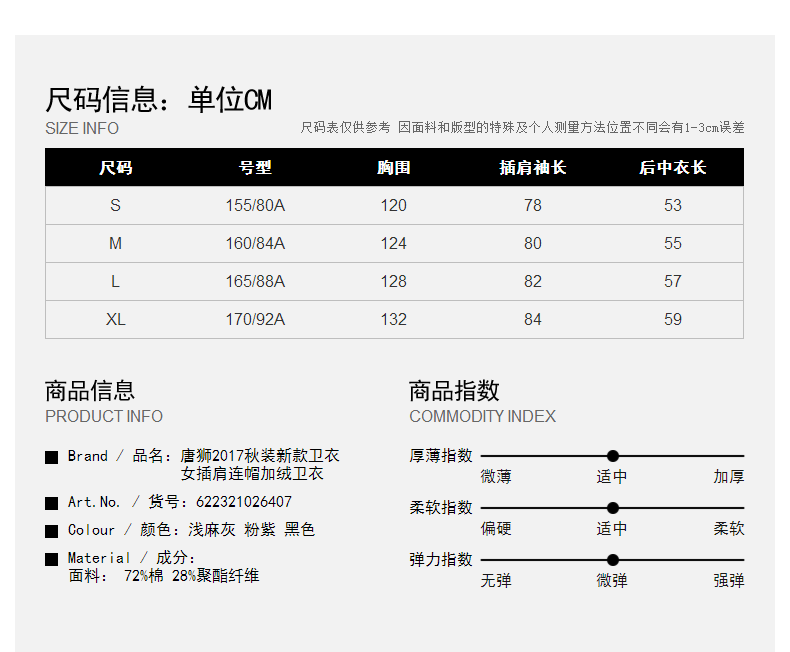The image size is (790, 652).
Task: Click the 160/84A size type cell
Action: point(255,243)
